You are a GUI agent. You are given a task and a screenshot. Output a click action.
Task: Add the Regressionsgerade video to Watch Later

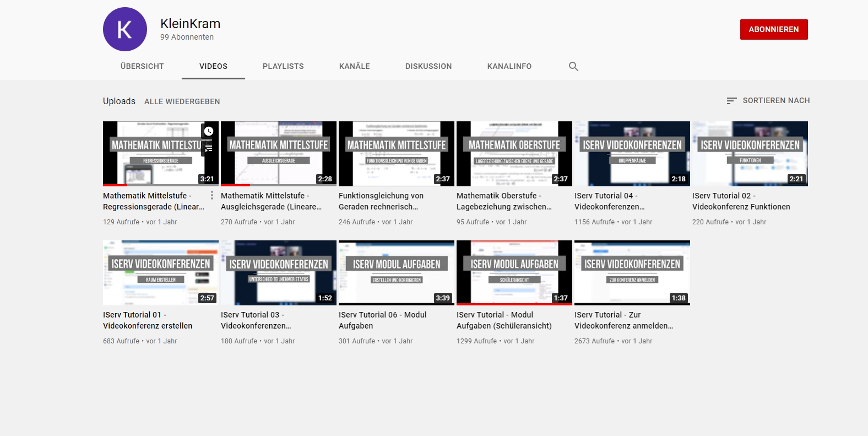point(209,131)
